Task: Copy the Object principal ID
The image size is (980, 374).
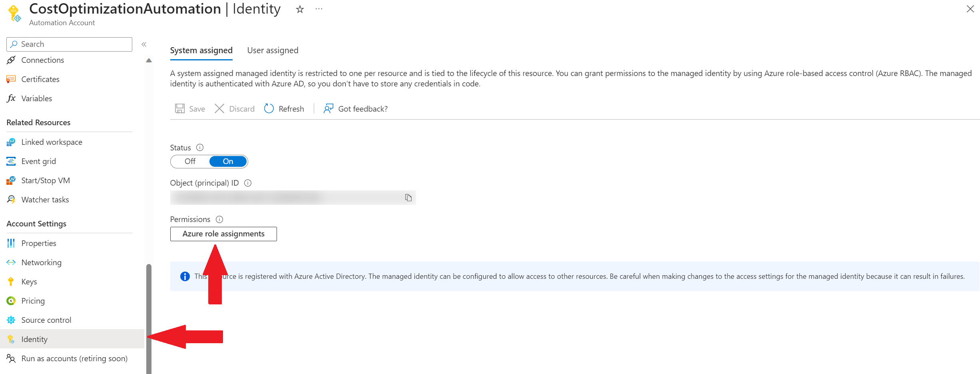Action: click(408, 198)
